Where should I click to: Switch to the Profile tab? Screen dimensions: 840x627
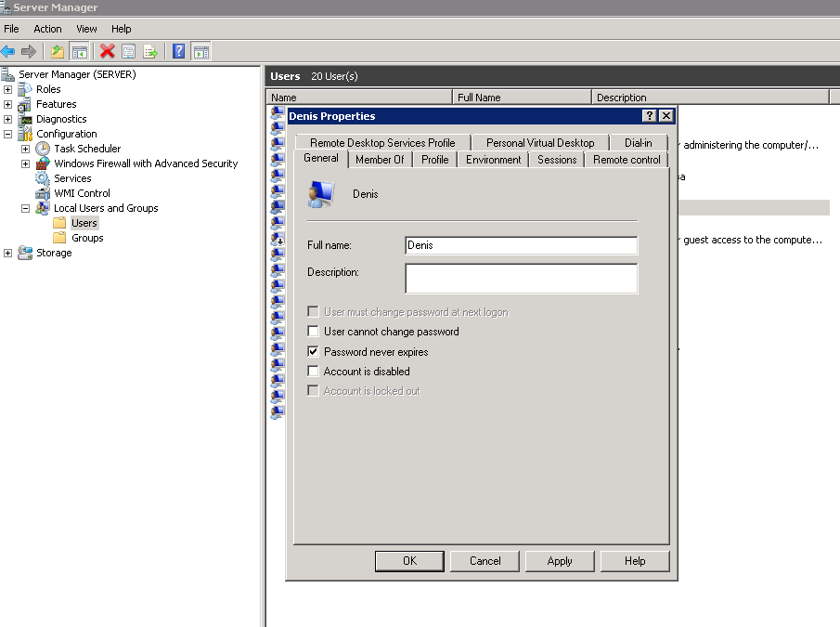[435, 160]
